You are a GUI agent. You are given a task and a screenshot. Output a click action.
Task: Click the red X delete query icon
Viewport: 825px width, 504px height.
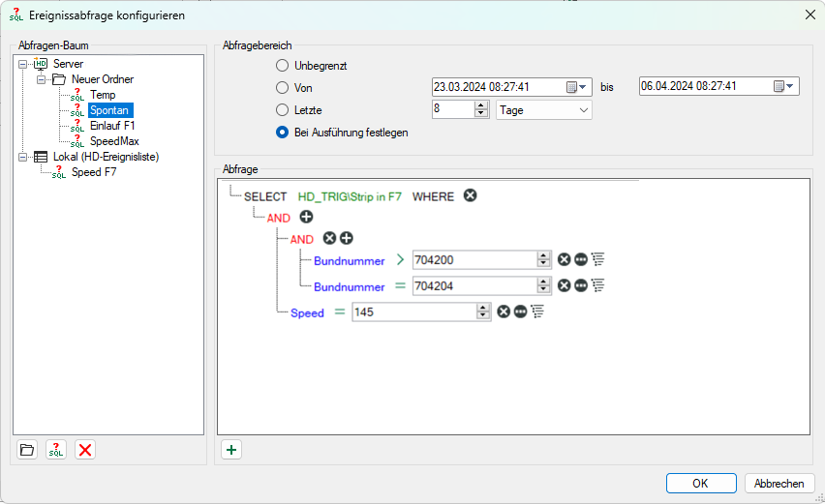click(x=85, y=450)
